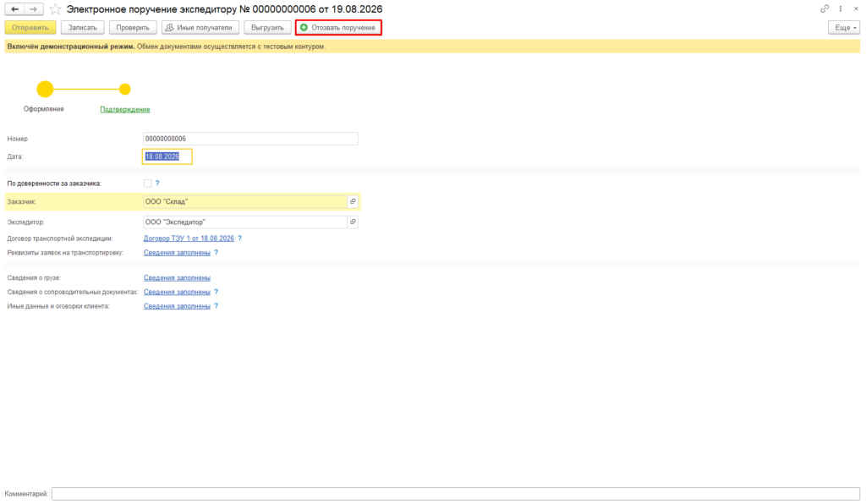Select the Оформление stage circle
The image size is (866, 504).
coord(45,89)
